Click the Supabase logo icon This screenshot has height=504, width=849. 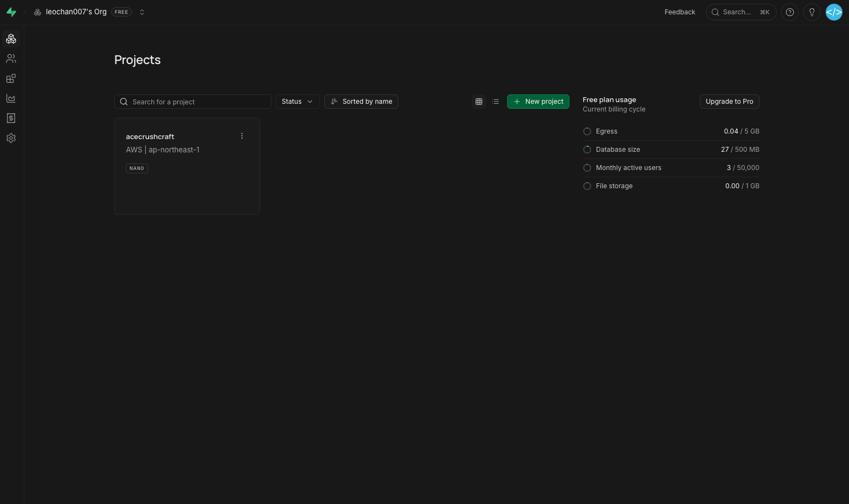pyautogui.click(x=11, y=12)
